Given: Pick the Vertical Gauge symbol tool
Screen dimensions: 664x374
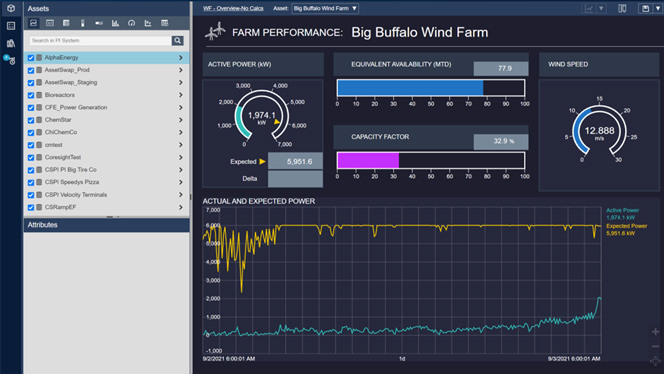Looking at the screenshot, I should (83, 23).
